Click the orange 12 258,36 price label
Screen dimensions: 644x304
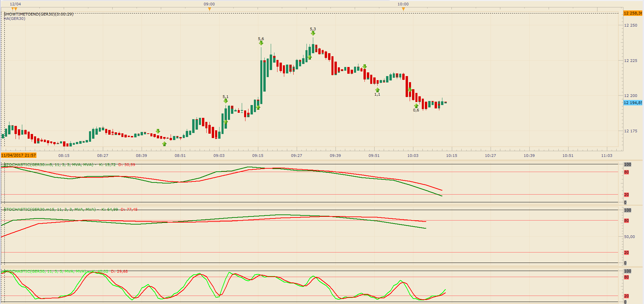click(x=633, y=13)
